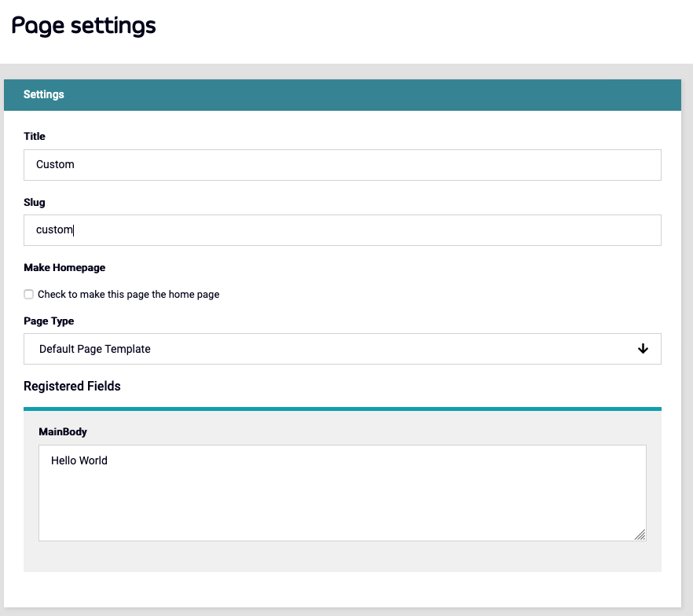Click the Title field label

coord(34,136)
